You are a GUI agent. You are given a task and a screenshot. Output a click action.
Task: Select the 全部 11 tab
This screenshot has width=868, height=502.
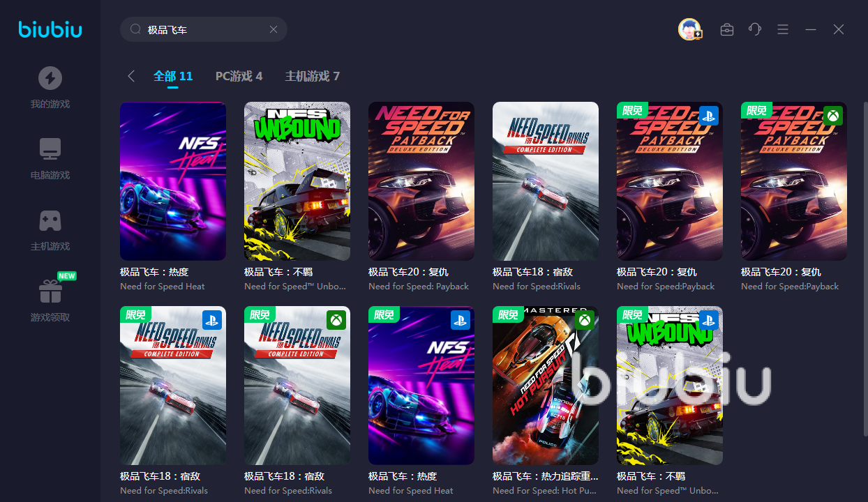point(173,76)
